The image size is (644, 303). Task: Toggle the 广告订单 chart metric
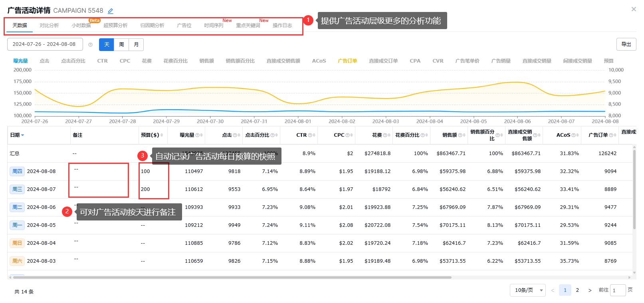[347, 61]
